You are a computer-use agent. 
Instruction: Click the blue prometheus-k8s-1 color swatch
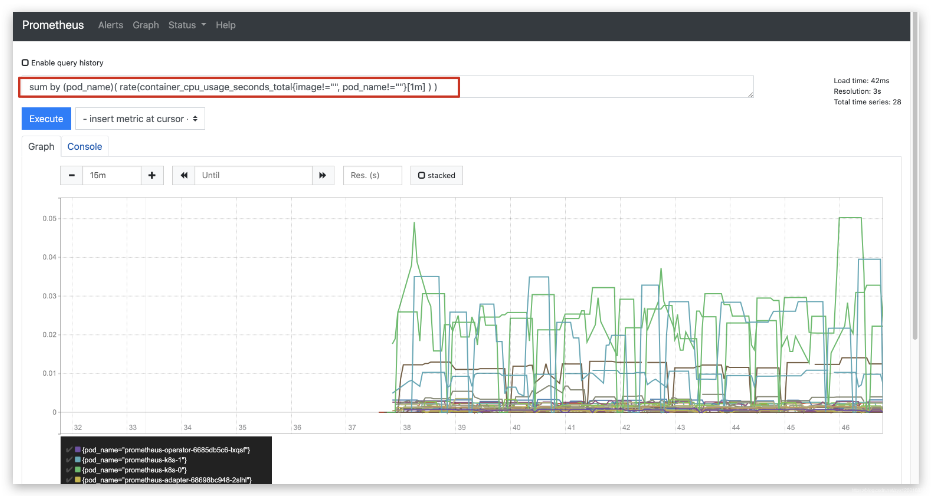tap(78, 460)
